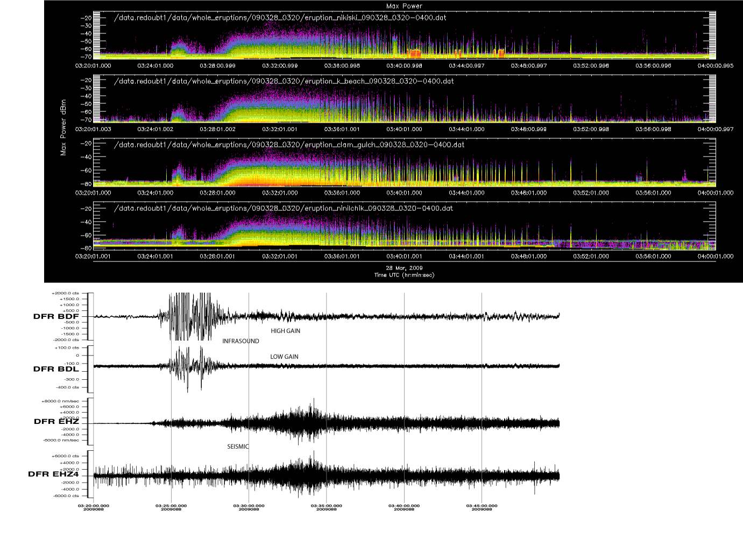743x560 pixels.
Task: Click the 03:44:00.997 time tick label
Action: point(466,66)
